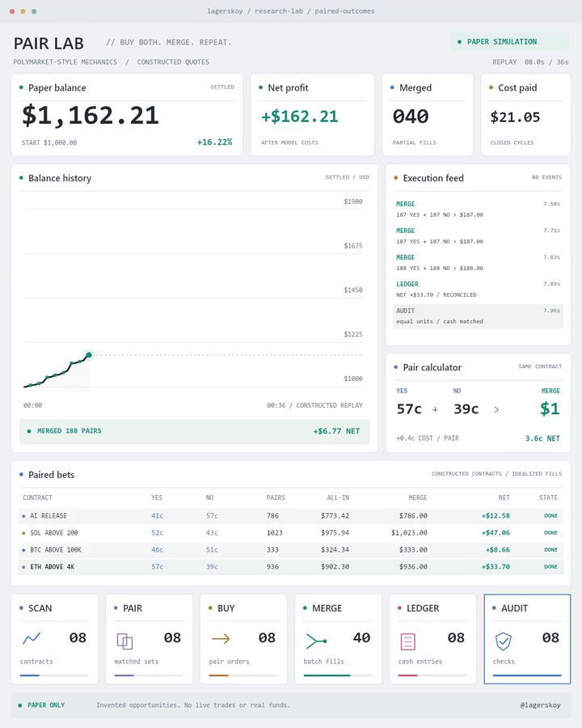Click the LEDGER card document icon
Screen dimensions: 582x728
tap(407, 641)
